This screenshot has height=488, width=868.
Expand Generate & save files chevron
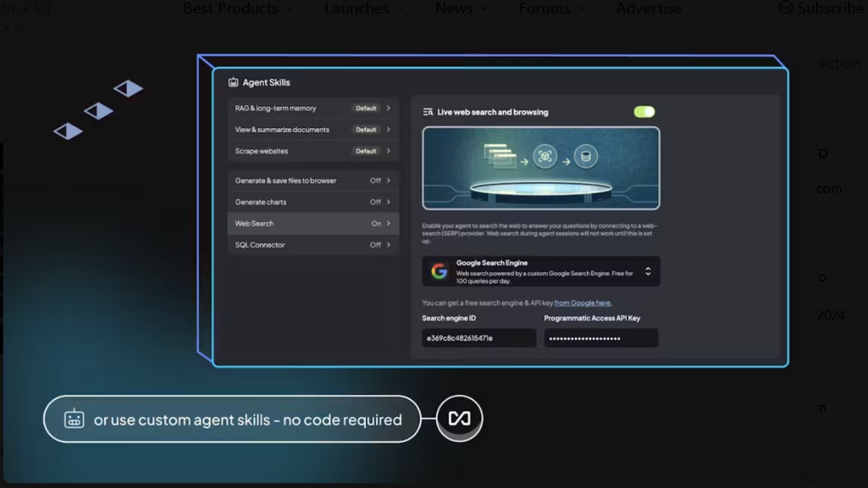point(388,181)
